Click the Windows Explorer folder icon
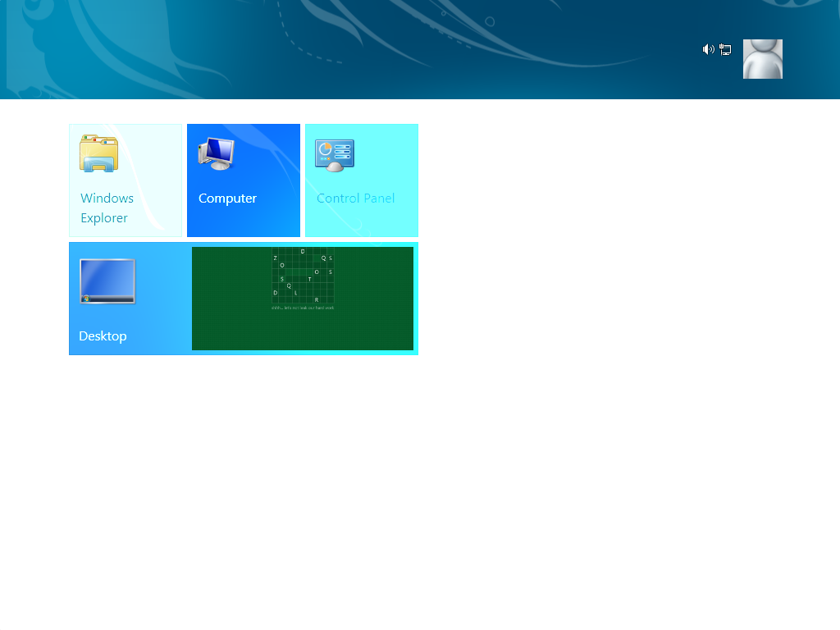The image size is (840, 630). pyautogui.click(x=99, y=153)
